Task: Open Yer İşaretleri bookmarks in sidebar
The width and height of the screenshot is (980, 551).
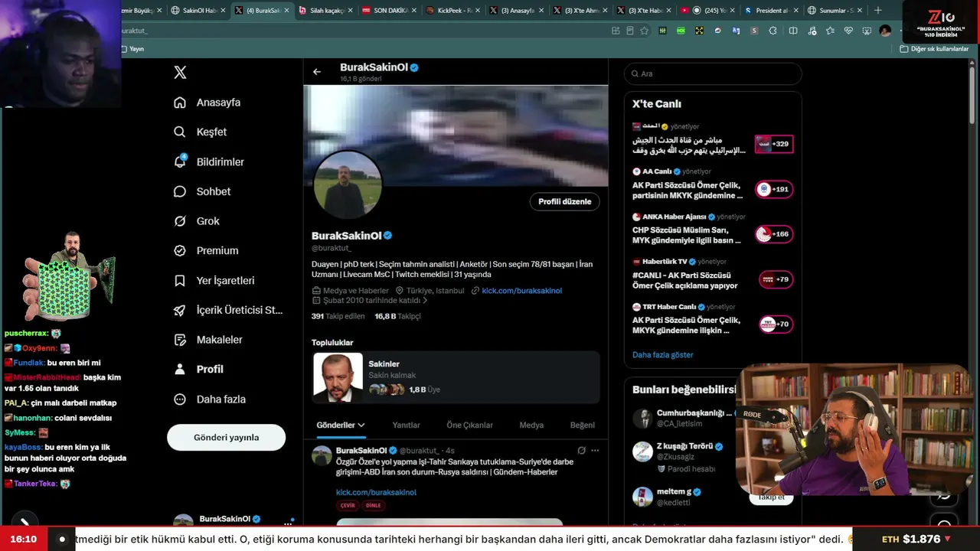Action: coord(214,280)
